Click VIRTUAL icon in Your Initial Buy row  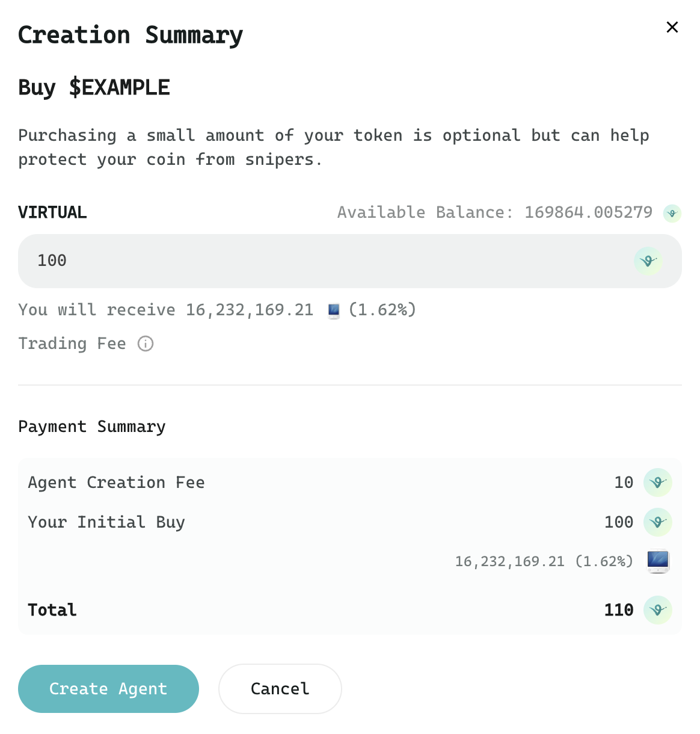pyautogui.click(x=657, y=522)
